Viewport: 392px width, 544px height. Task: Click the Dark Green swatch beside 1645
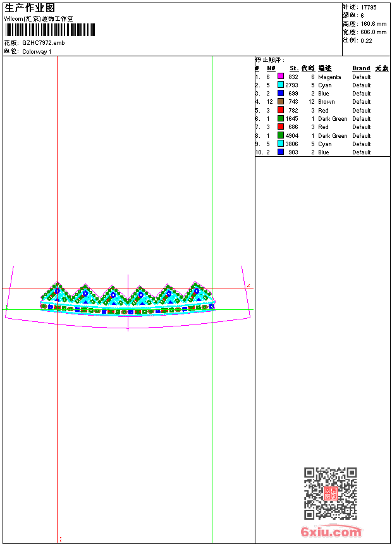(281, 118)
